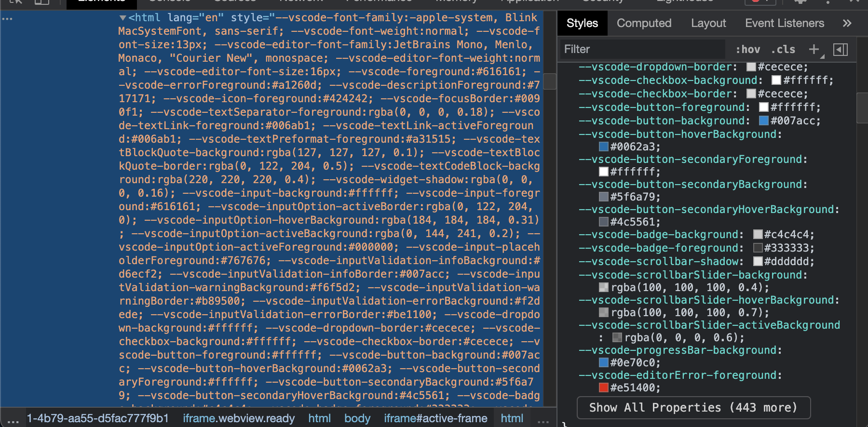Click the --vscode-badge-foreground property name
Screen dimensions: 868x427
coord(658,248)
